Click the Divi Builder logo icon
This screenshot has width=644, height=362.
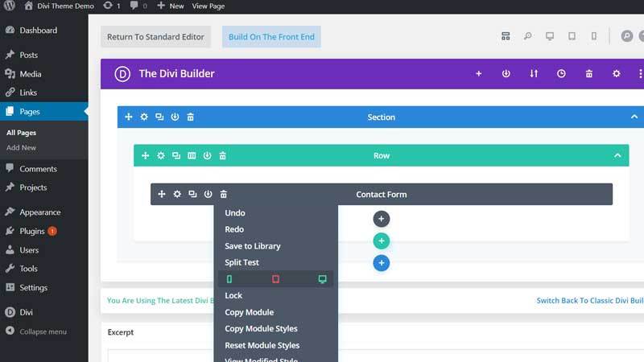(x=122, y=74)
